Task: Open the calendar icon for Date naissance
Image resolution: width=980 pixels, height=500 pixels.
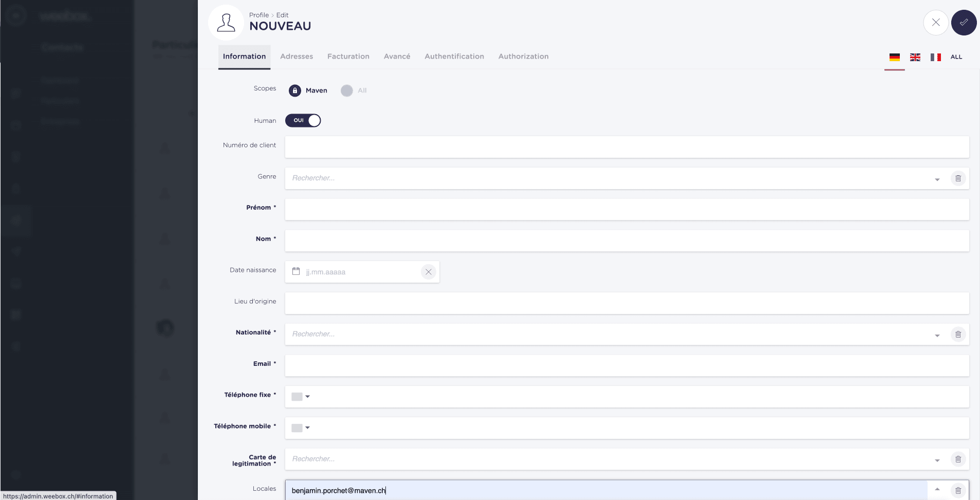Action: tap(295, 271)
